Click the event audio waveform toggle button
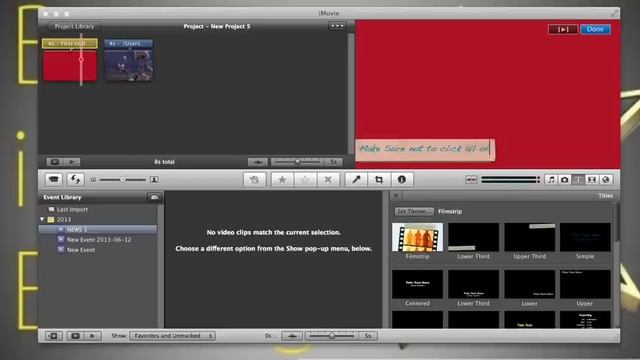640x360 pixels. [292, 336]
